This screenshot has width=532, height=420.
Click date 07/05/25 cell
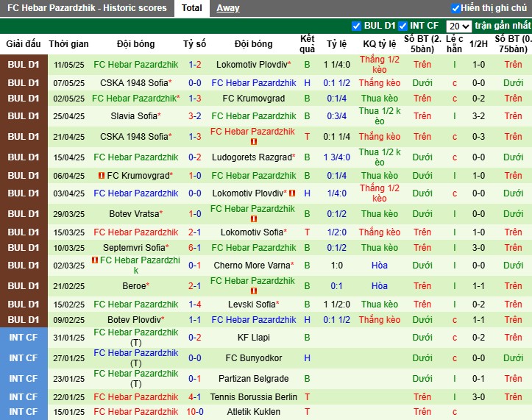pyautogui.click(x=69, y=83)
